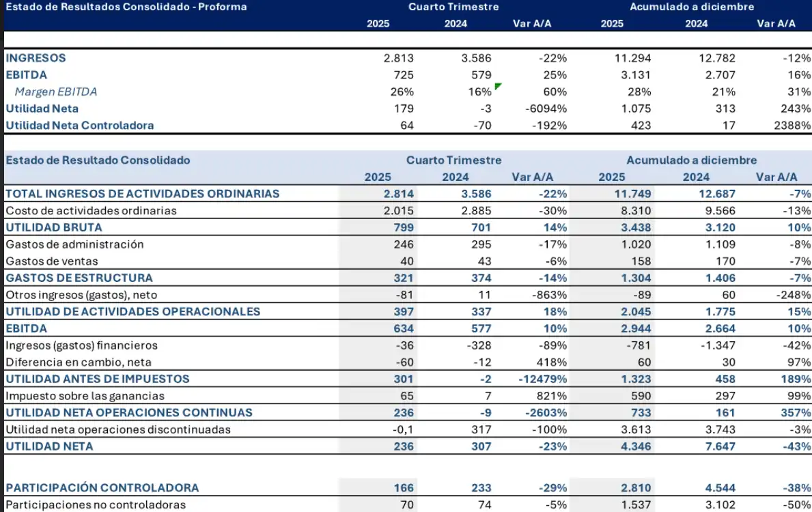Click the green comment indicator beside 16% margin
The width and height of the screenshot is (812, 512).
coord(496,86)
